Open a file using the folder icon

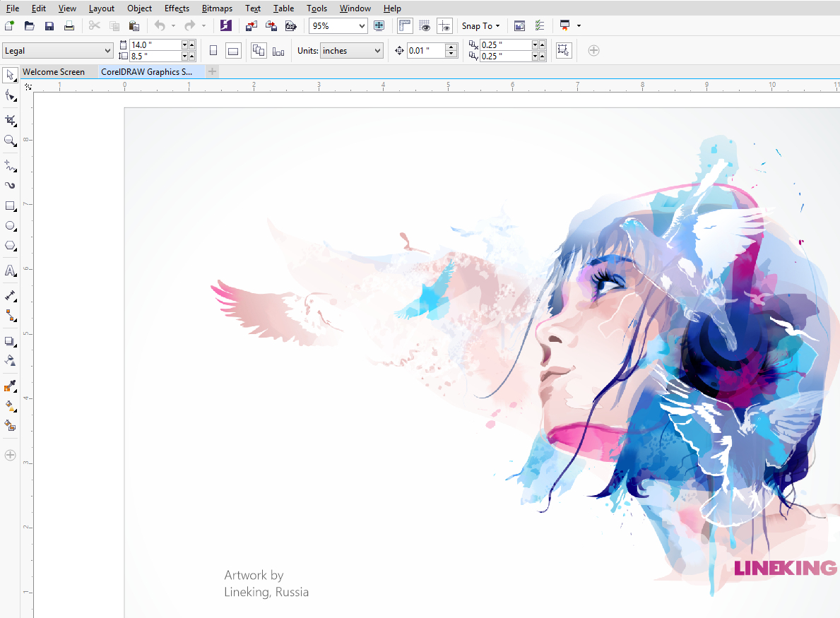tap(30, 25)
